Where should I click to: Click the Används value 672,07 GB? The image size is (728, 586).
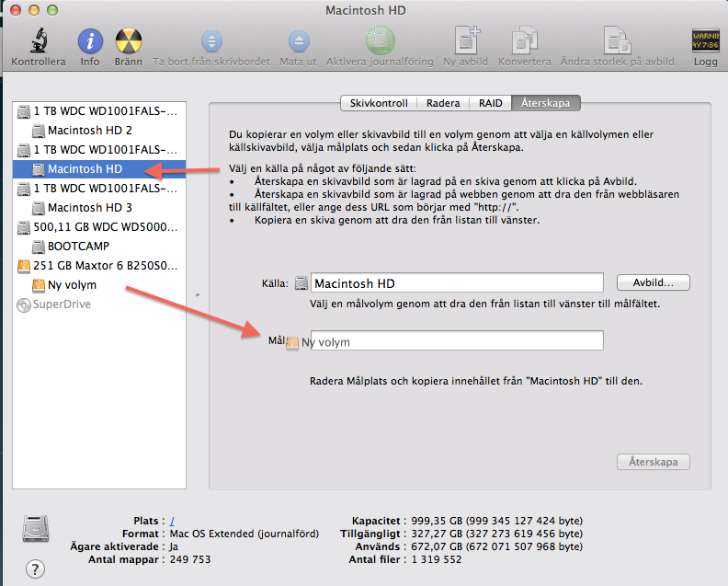click(496, 546)
